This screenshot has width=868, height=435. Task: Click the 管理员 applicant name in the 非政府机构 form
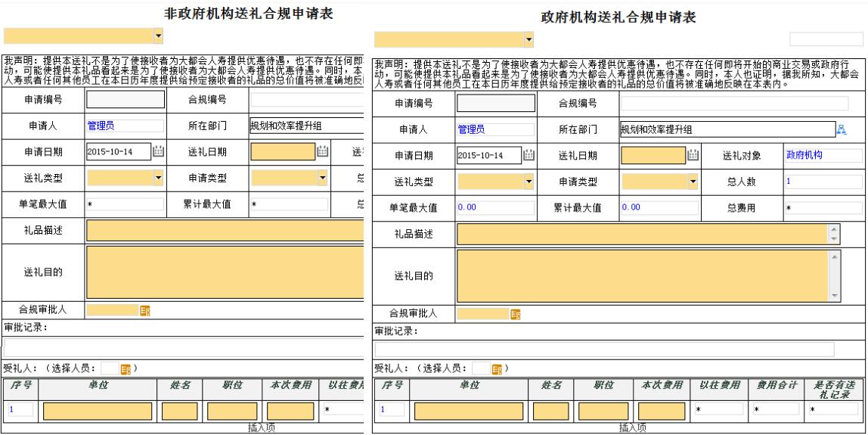(101, 126)
